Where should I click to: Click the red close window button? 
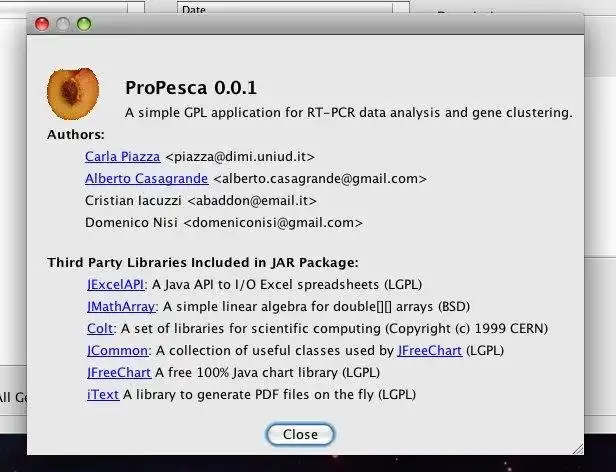[x=42, y=24]
